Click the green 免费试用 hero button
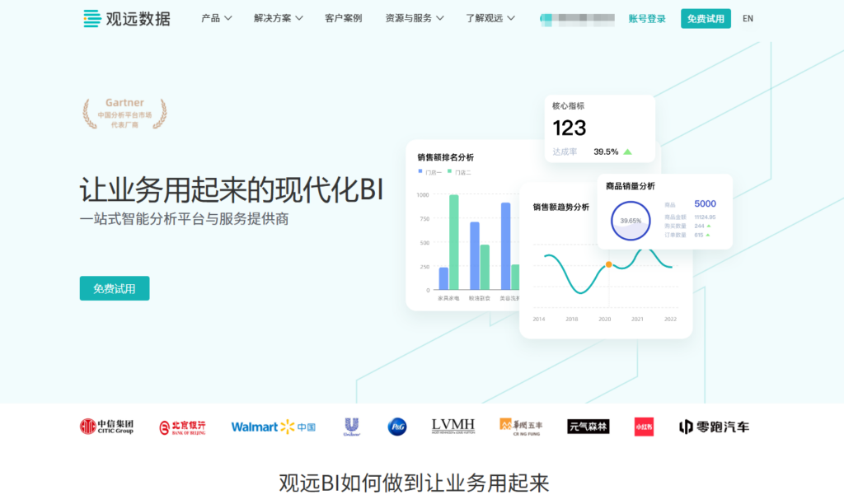 coord(115,288)
